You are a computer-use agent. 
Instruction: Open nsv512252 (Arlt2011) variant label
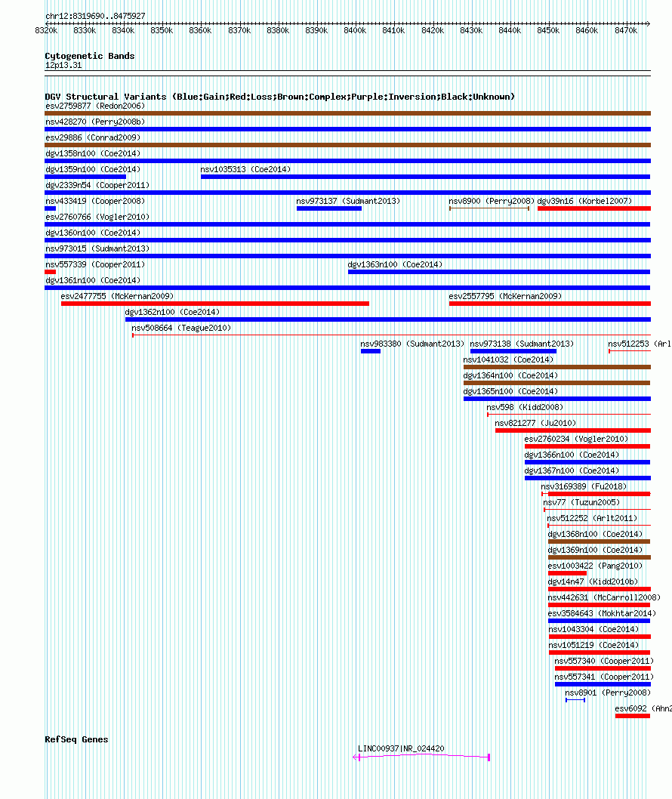click(x=592, y=518)
